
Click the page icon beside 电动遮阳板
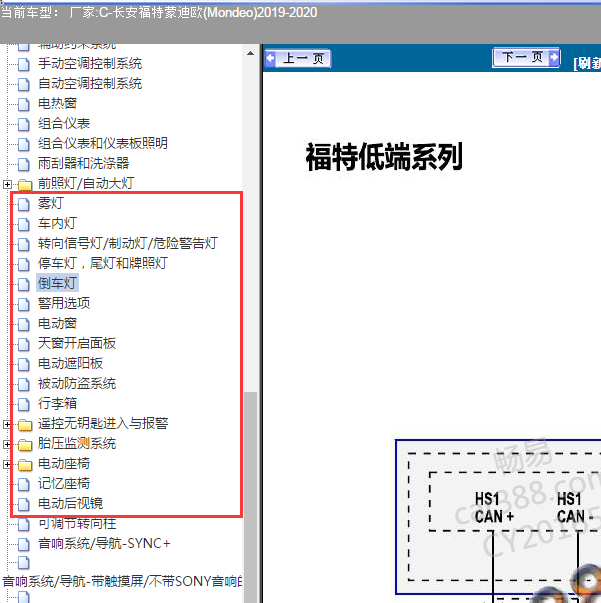24,364
